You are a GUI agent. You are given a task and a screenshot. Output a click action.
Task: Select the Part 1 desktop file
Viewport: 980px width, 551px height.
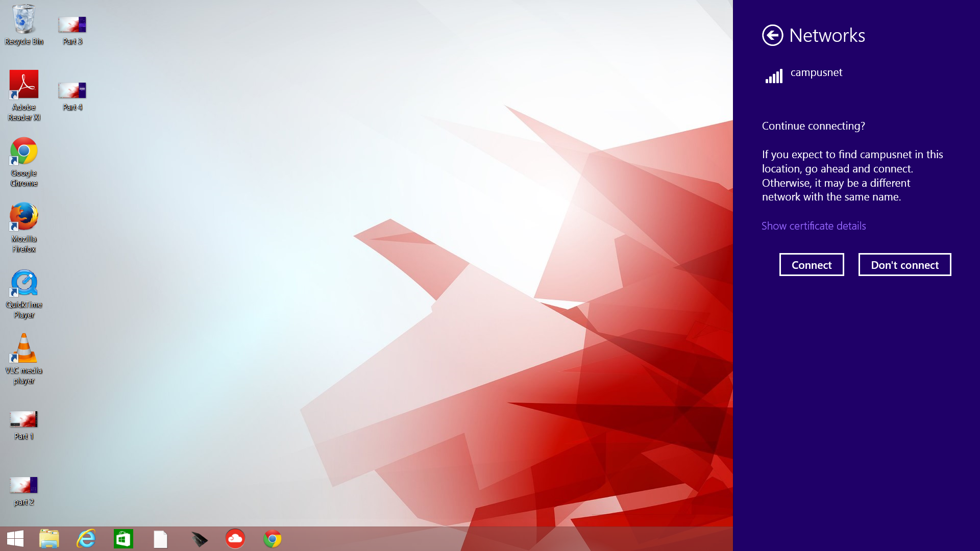pyautogui.click(x=23, y=424)
